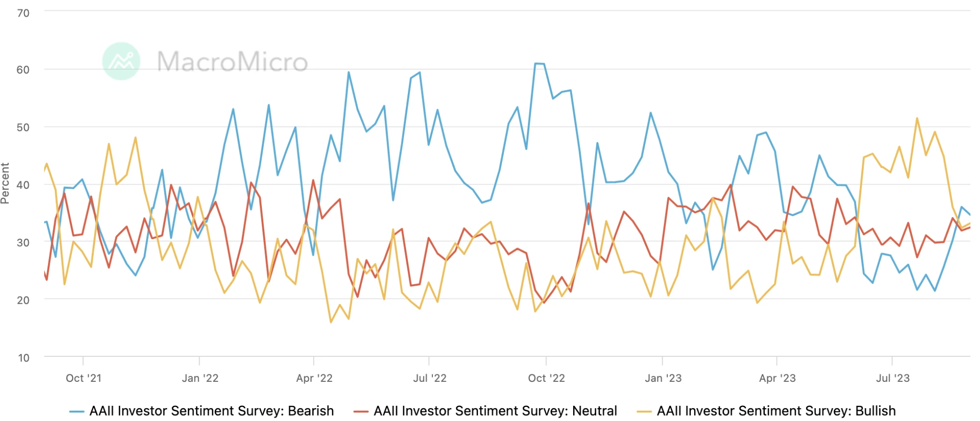This screenshot has width=980, height=421.
Task: Hide the Neutral sentiment series via legend
Action: [495, 411]
